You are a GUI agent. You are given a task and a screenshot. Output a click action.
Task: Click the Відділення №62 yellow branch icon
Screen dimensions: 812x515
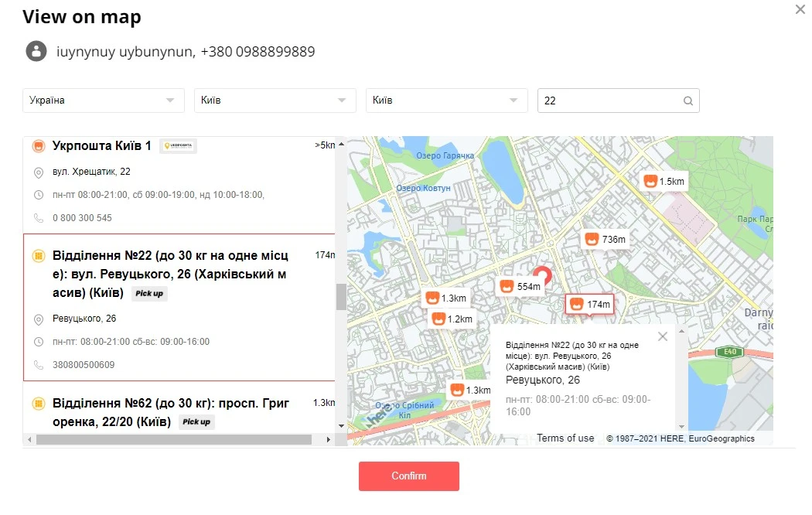tap(39, 403)
